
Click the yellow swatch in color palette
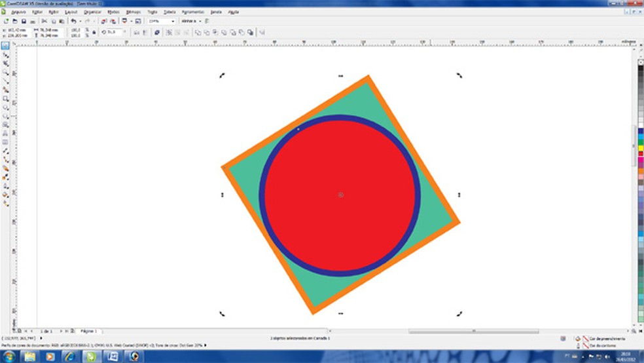(639, 147)
